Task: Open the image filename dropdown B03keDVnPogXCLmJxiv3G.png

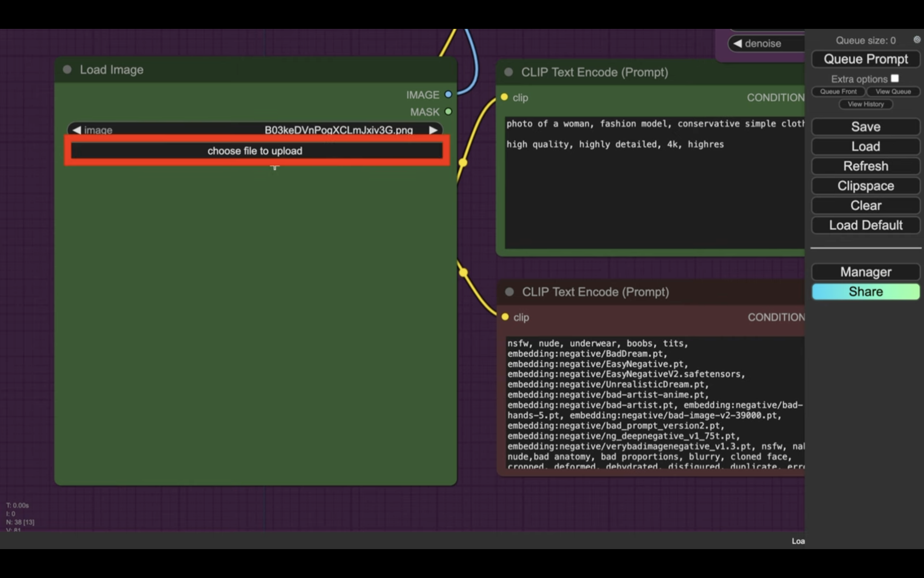Action: (x=338, y=130)
